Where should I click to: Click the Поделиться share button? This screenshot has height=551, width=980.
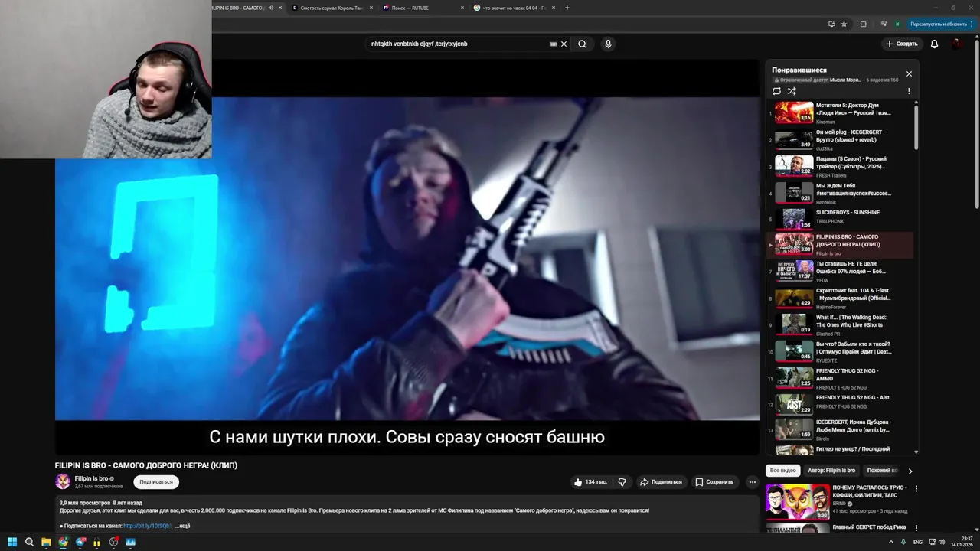661,482
